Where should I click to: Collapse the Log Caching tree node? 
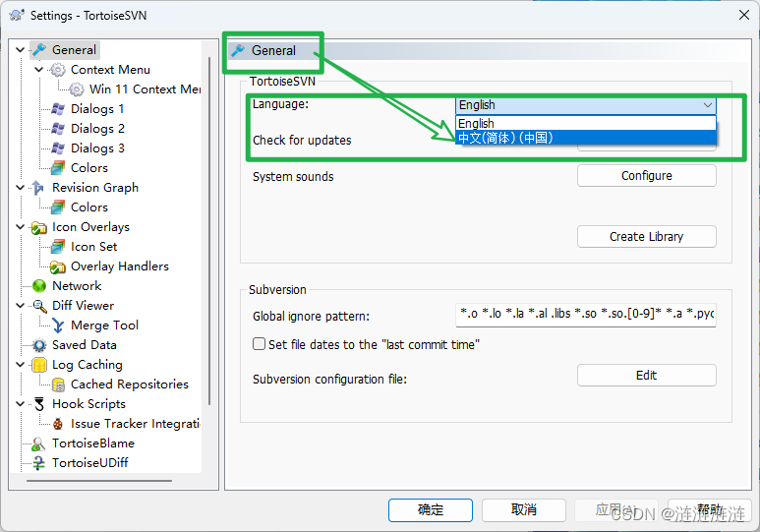point(20,364)
